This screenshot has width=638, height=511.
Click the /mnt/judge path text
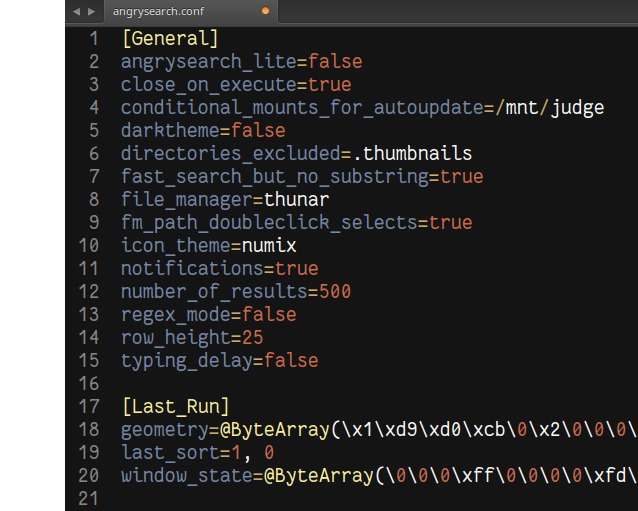(550, 108)
